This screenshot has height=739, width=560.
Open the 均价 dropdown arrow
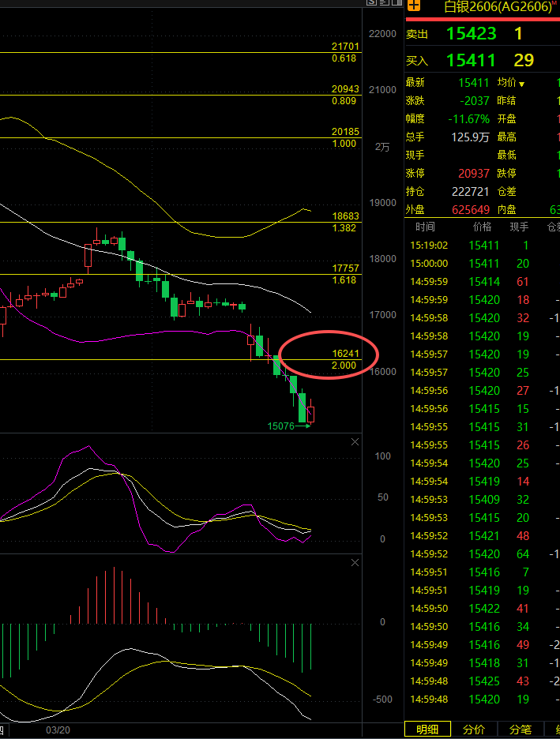(x=522, y=84)
